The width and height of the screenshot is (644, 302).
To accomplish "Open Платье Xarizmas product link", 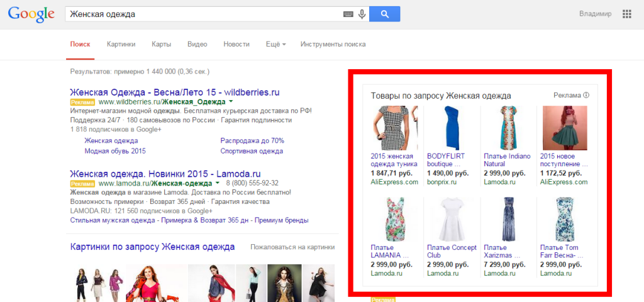I will click(x=502, y=251).
